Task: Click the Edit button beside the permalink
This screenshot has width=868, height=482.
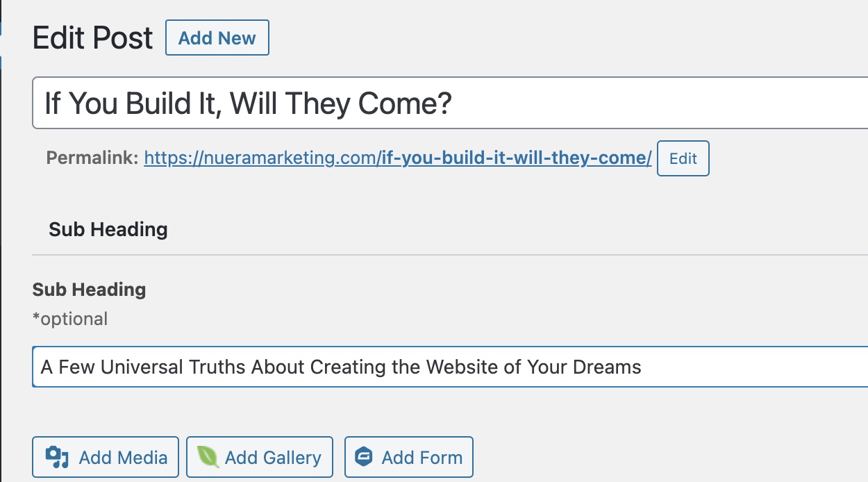Action: (x=683, y=158)
